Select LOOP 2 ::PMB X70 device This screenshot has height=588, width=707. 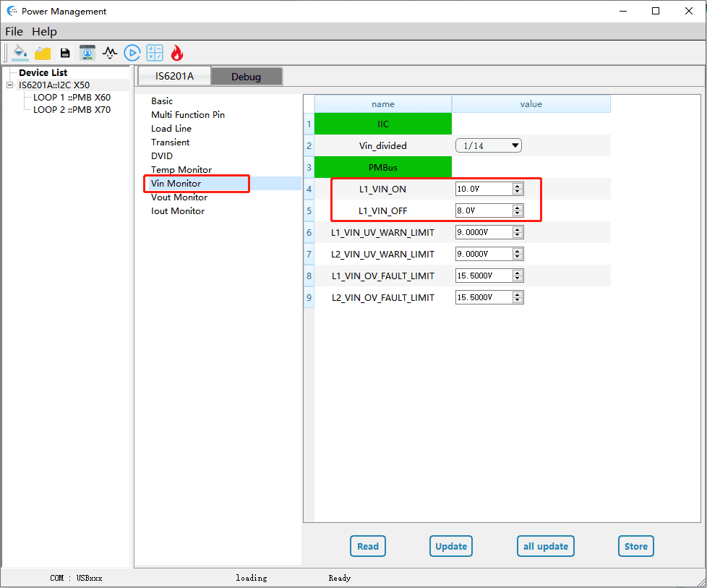[72, 110]
